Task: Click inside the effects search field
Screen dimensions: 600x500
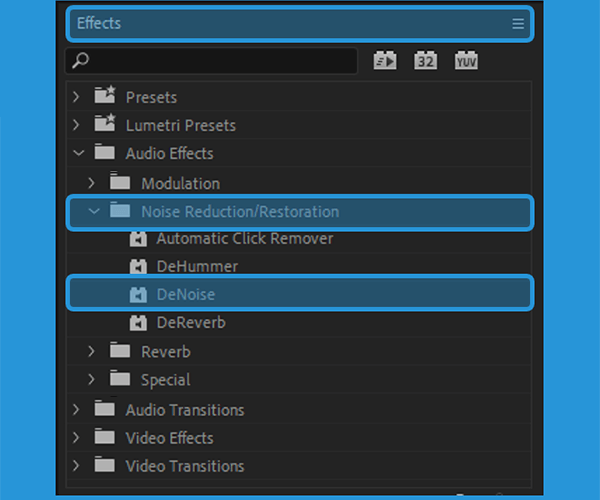Action: click(x=211, y=60)
